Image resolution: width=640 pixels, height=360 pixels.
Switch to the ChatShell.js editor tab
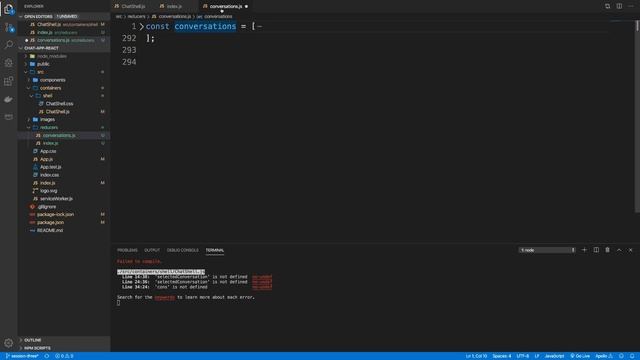click(133, 6)
